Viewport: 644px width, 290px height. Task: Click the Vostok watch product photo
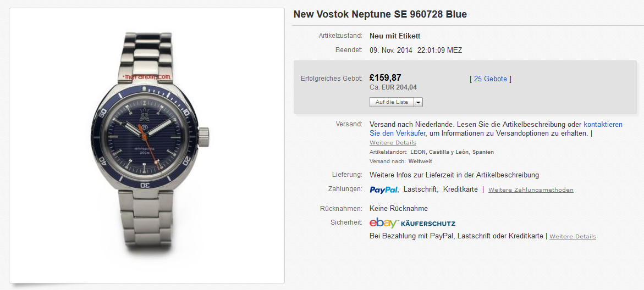[x=147, y=146]
